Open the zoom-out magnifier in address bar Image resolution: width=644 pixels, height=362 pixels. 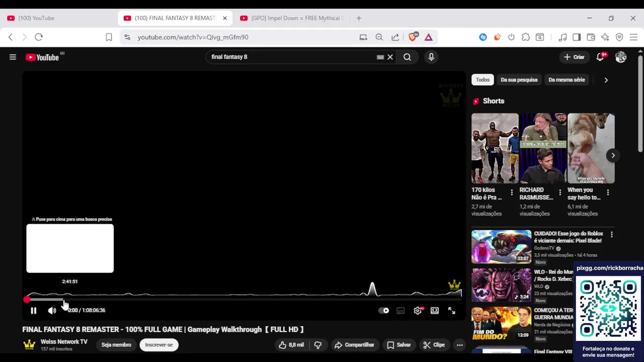click(x=379, y=37)
